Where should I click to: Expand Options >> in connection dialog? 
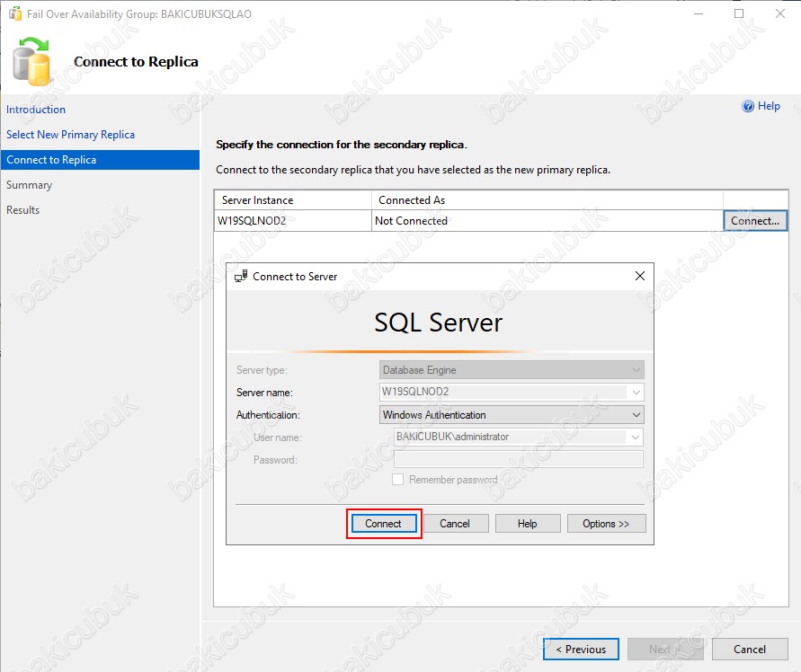pos(606,524)
